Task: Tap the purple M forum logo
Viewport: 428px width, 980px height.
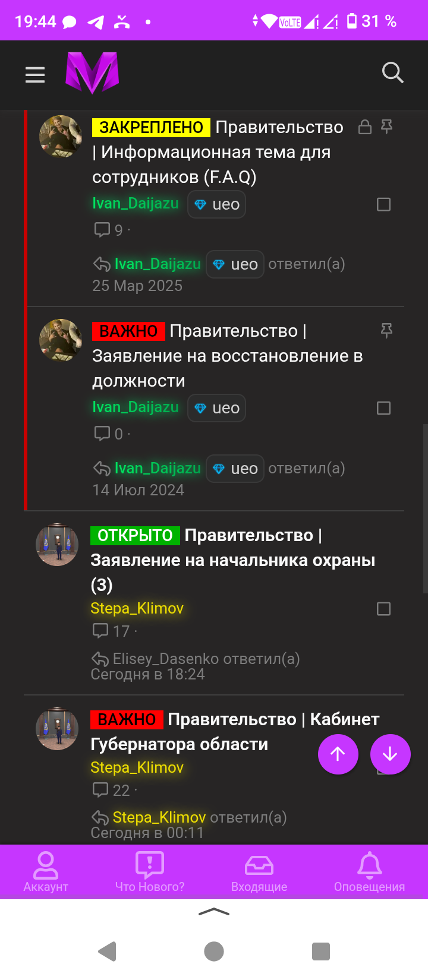Action: (92, 72)
